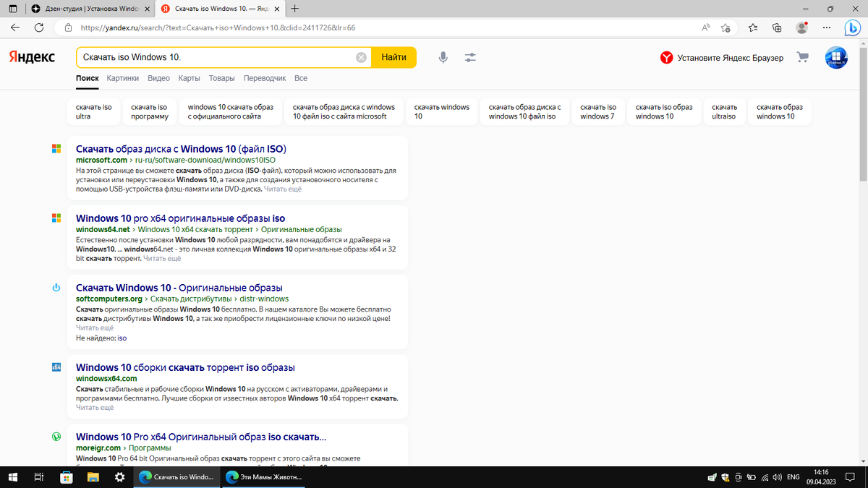This screenshot has width=868, height=488.
Task: Start voice search with microphone icon
Action: click(x=443, y=57)
